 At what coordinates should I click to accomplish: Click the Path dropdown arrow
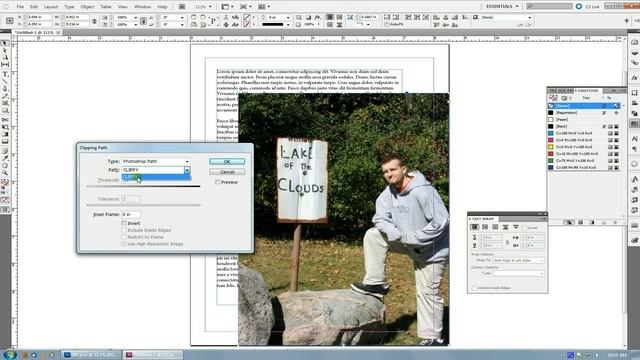(187, 170)
